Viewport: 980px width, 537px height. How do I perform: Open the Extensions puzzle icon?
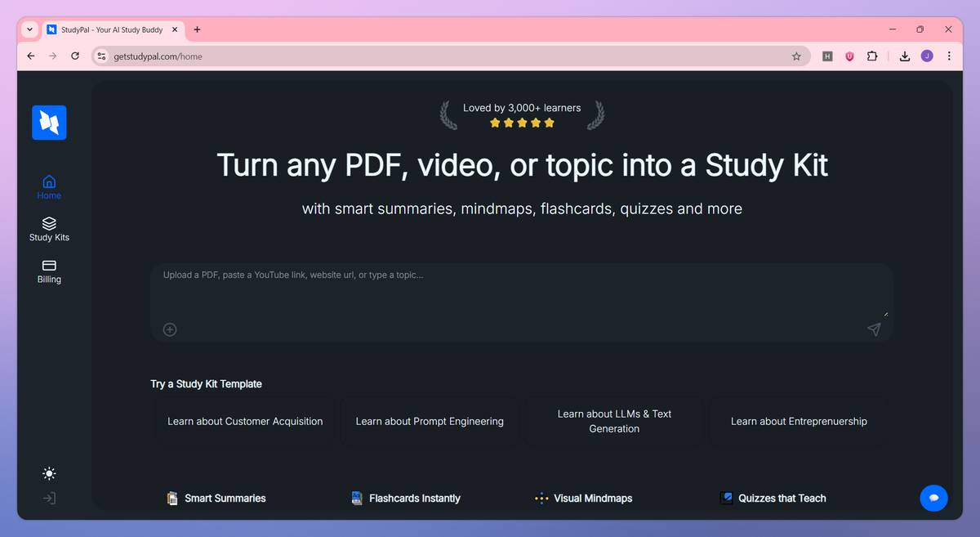pyautogui.click(x=872, y=56)
